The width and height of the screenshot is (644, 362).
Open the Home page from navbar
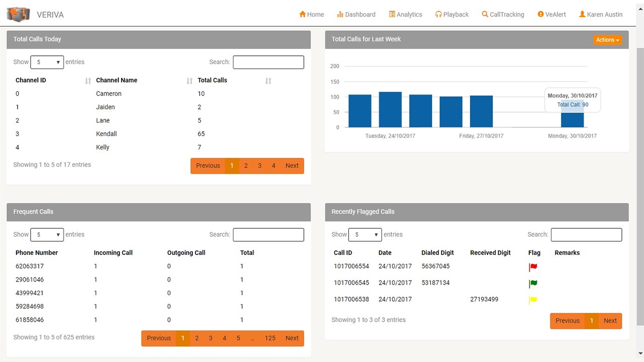coord(311,15)
